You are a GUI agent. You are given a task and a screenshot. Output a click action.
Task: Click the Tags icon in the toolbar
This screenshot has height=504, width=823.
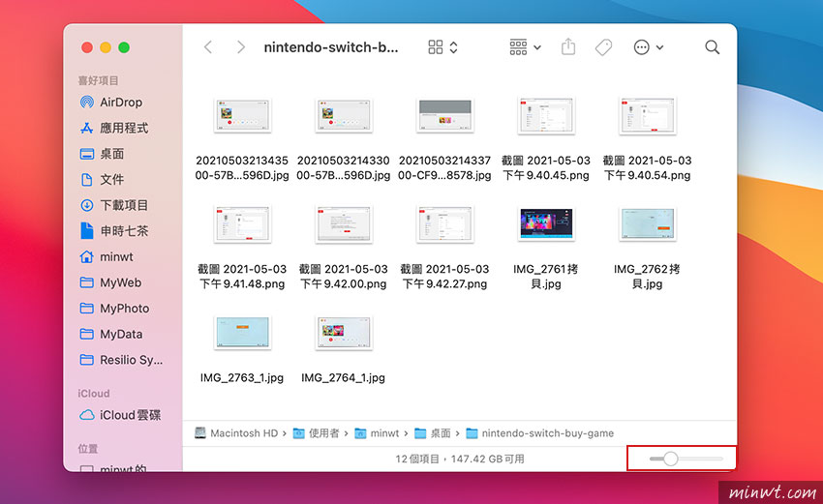[x=603, y=47]
